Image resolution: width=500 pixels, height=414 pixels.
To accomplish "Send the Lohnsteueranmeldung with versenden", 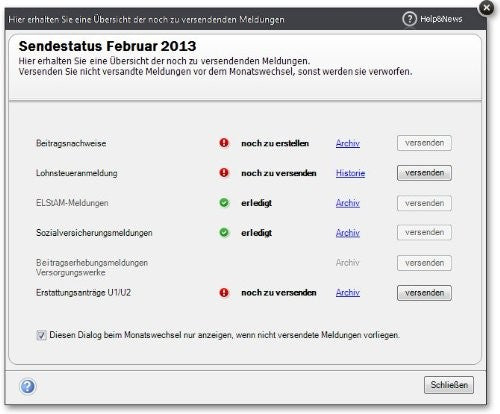I will pyautogui.click(x=424, y=173).
